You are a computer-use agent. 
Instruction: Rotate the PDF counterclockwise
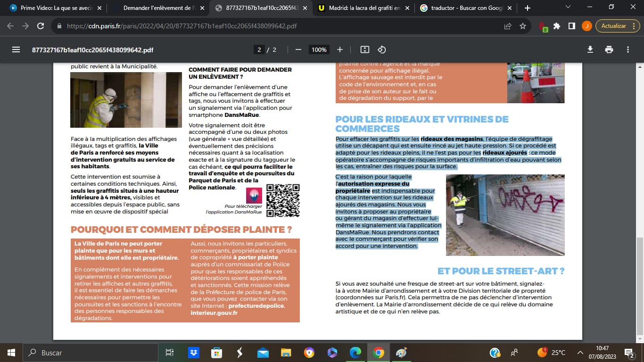382,49
